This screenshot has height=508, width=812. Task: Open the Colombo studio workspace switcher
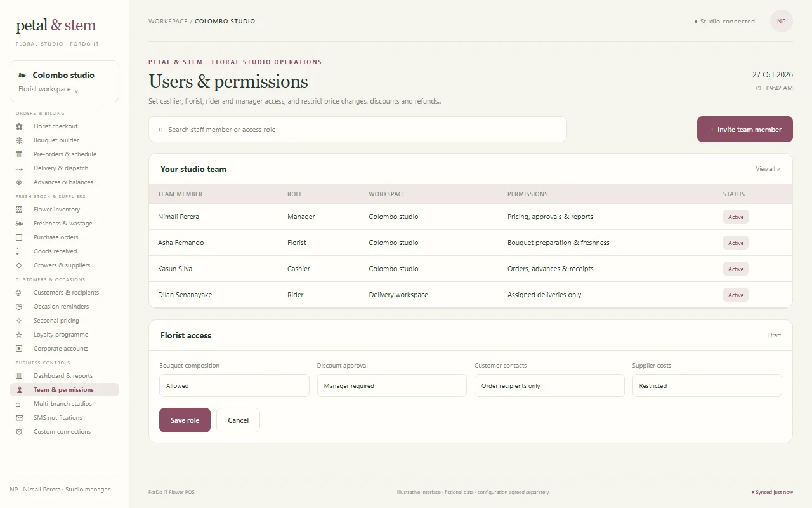[x=64, y=81]
